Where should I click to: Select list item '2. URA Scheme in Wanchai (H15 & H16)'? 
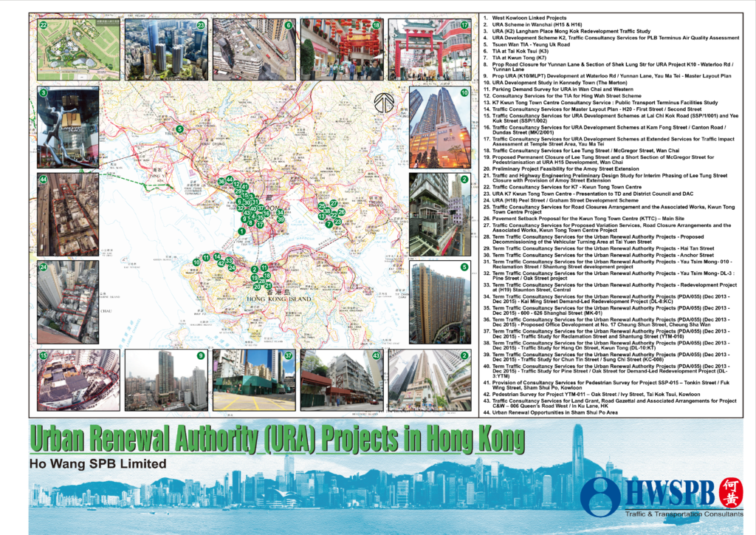coord(533,24)
